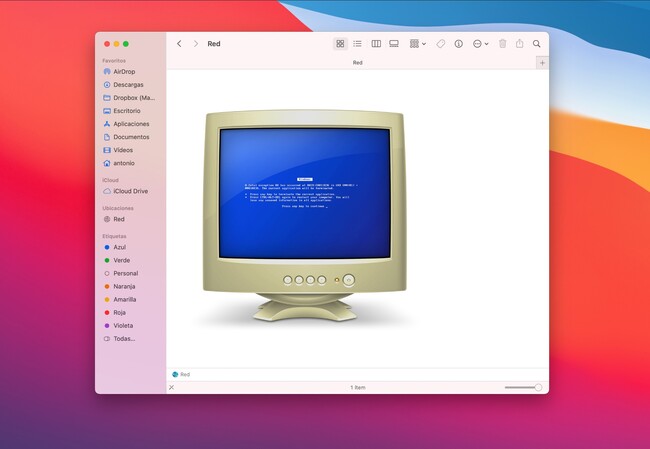
Task: Add a new tab with plus button
Action: [542, 63]
